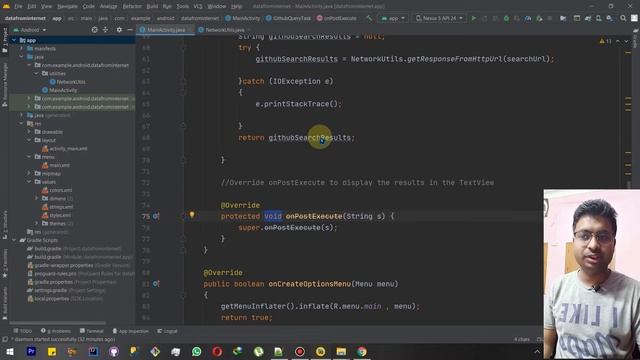The image size is (640, 360).
Task: Open the Problems tool window
Action: coord(56,331)
